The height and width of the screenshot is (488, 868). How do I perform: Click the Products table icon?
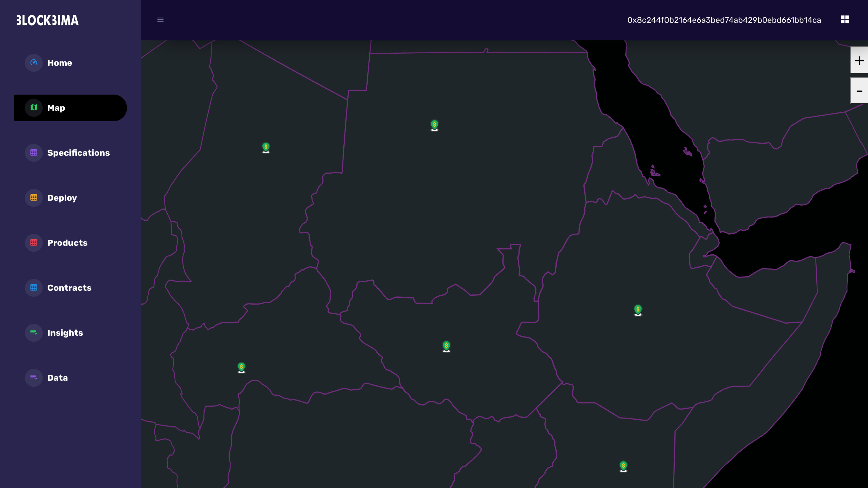click(34, 243)
